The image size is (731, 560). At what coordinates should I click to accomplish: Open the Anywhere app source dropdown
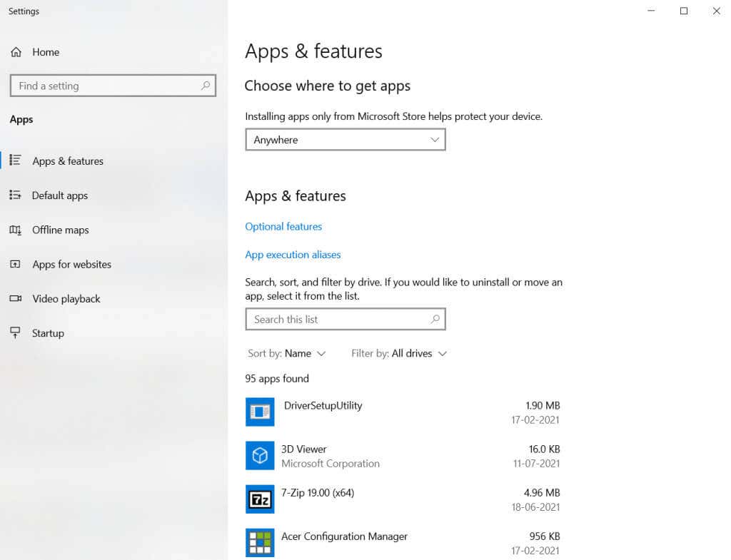point(346,140)
